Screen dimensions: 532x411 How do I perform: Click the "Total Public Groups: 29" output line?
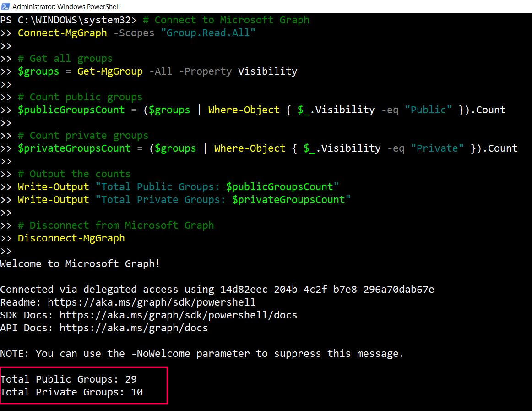tap(69, 379)
